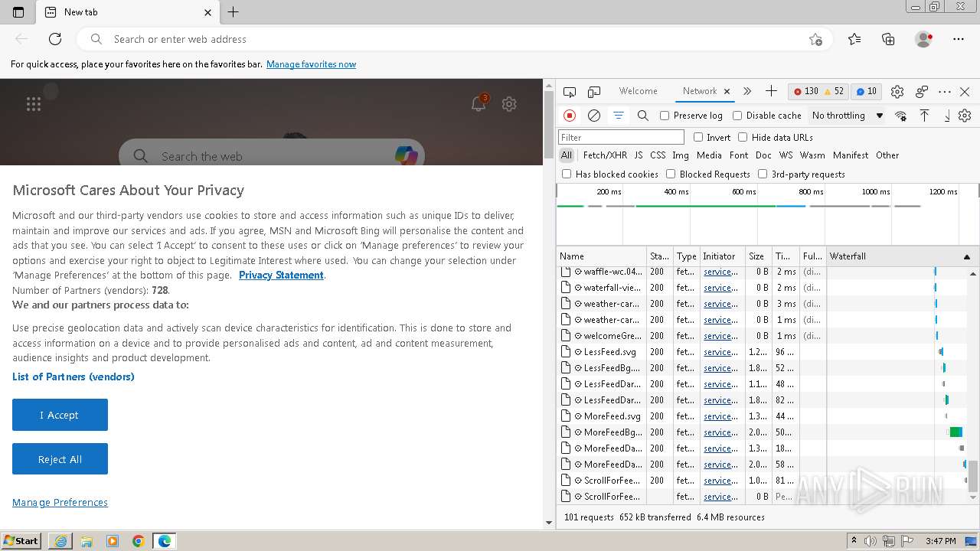This screenshot has height=551, width=980.
Task: Enable Preserve log checkbox
Action: click(x=665, y=116)
